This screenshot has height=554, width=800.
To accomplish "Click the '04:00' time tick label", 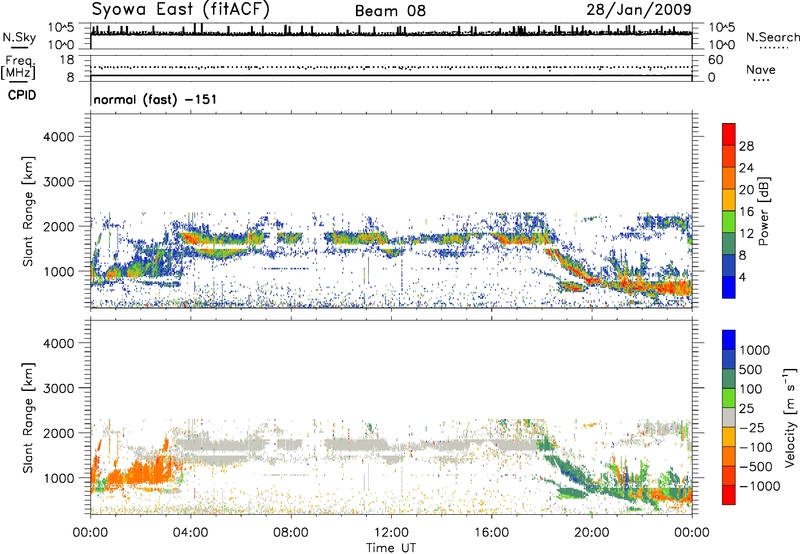I will (x=190, y=533).
